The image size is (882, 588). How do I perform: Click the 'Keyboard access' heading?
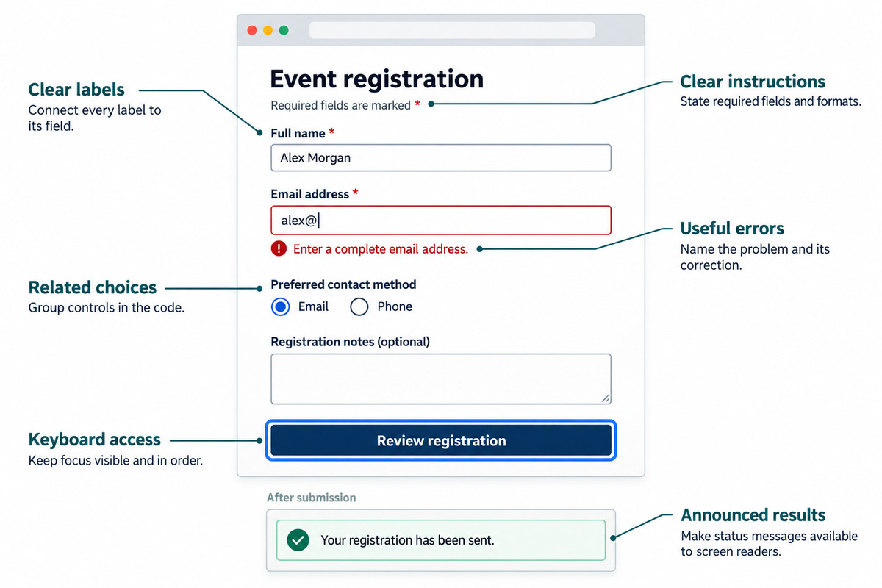pyautogui.click(x=94, y=440)
